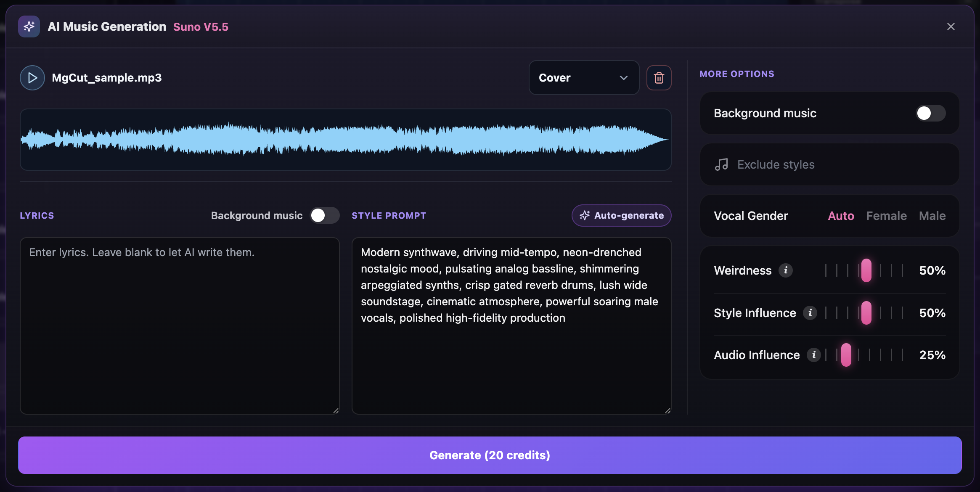Click Generate (20 credits) button
The image size is (980, 492).
pyautogui.click(x=490, y=455)
